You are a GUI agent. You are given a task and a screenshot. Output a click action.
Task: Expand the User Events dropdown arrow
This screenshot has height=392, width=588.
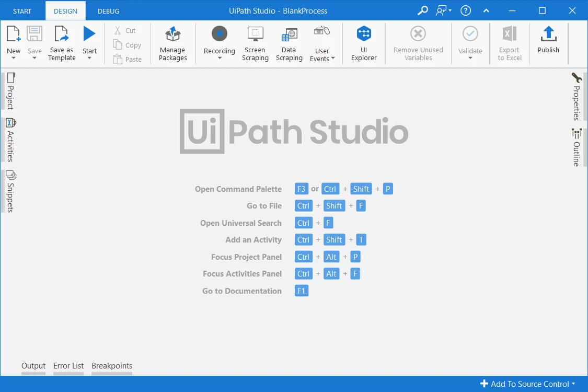[333, 58]
